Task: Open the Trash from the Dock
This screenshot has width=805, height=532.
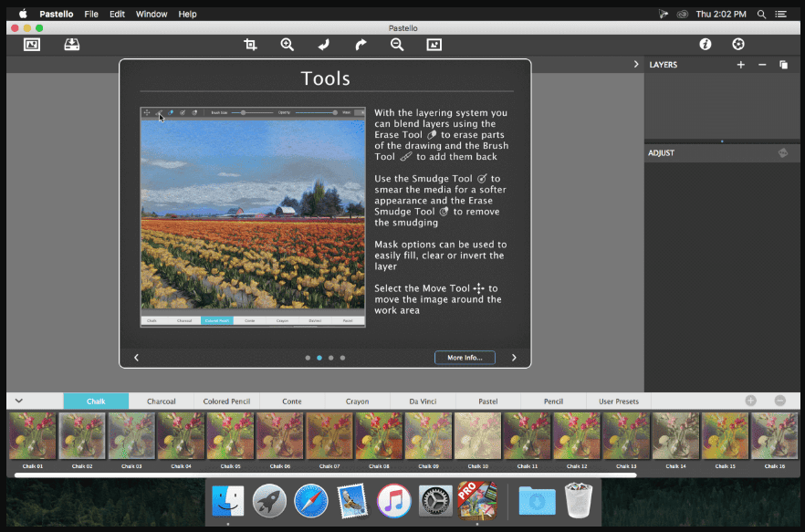Action: (x=579, y=500)
